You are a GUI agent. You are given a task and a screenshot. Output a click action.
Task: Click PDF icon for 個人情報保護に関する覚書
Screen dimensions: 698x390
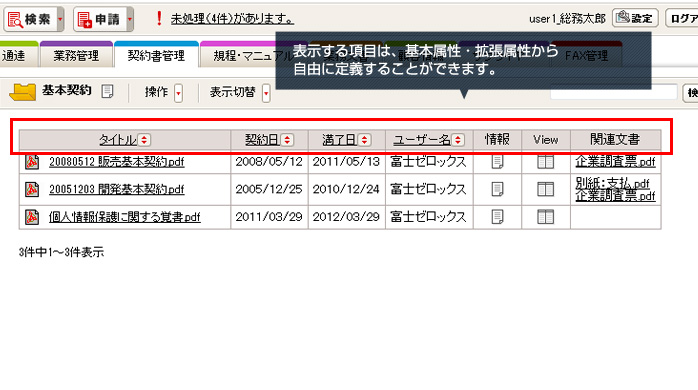tap(32, 217)
